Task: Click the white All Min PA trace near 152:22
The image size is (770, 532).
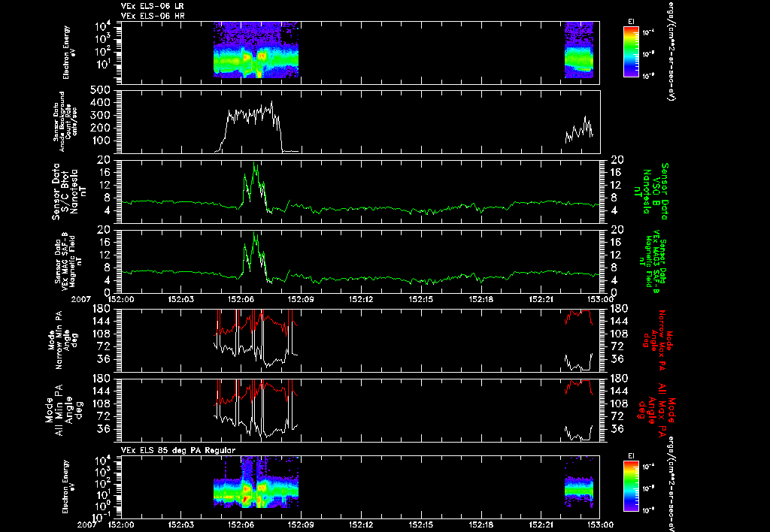Action: (x=578, y=435)
